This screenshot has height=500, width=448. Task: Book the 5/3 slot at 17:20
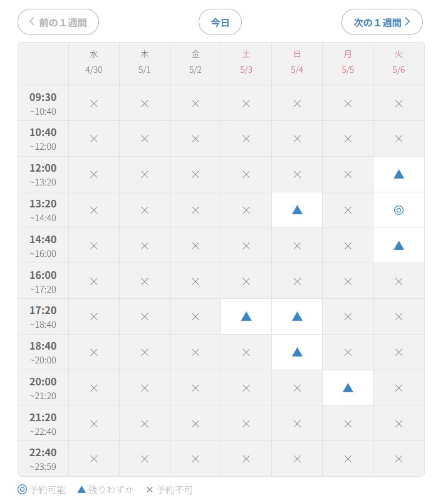246,316
